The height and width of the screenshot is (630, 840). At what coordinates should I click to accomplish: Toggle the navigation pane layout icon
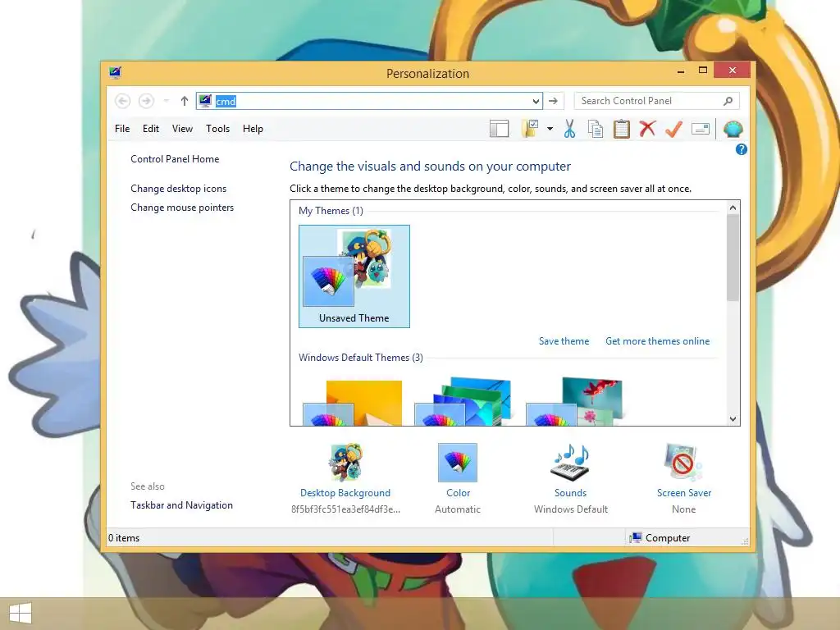pos(499,129)
